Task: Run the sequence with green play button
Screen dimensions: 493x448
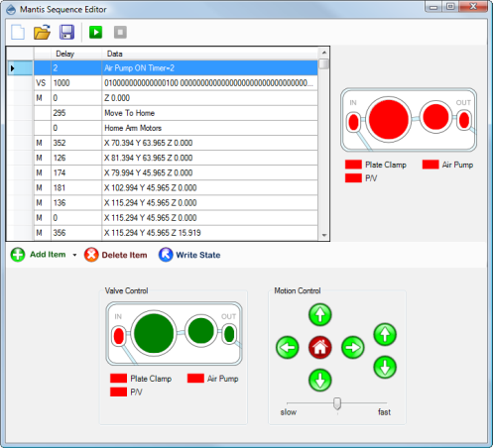Action: point(96,33)
